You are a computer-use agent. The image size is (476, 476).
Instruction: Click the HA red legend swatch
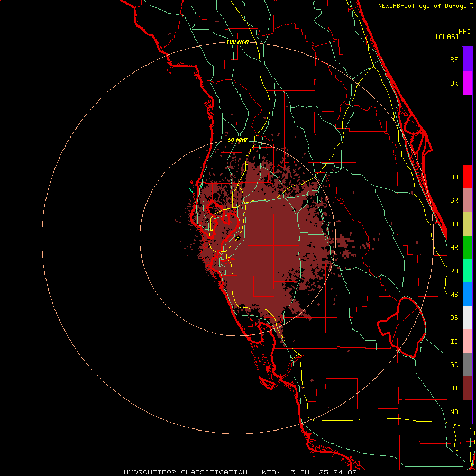467,177
